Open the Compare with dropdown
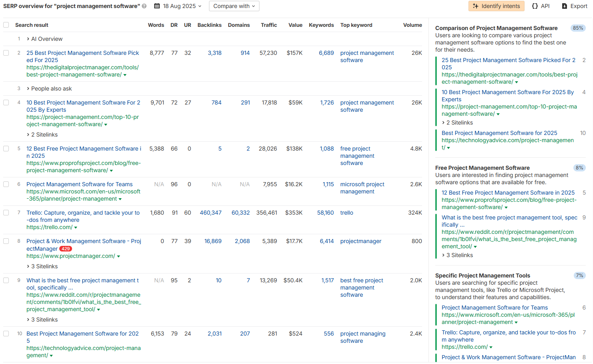The height and width of the screenshot is (364, 593). pyautogui.click(x=234, y=6)
